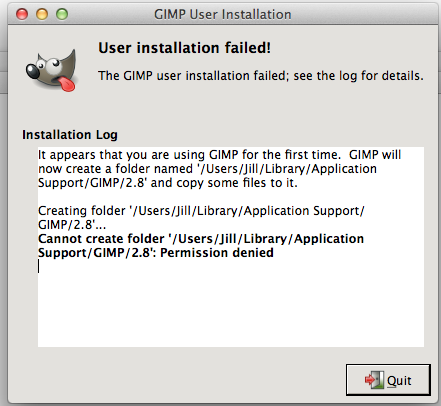
Task: Click the GIMP User Installation title bar
Action: click(223, 15)
